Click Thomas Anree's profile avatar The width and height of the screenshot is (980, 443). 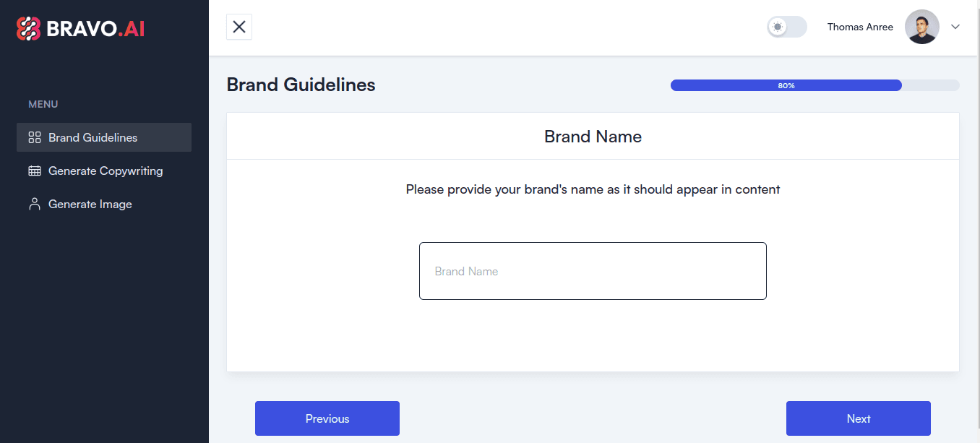coord(921,27)
